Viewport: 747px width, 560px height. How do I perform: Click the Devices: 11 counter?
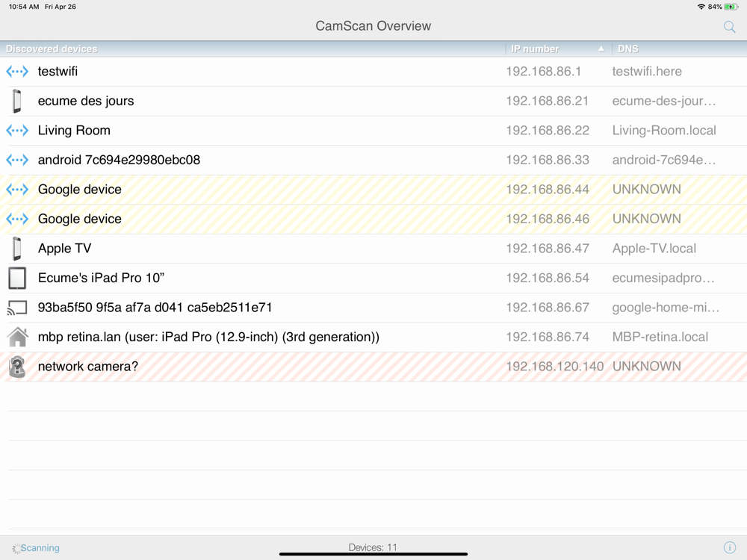[x=373, y=547]
